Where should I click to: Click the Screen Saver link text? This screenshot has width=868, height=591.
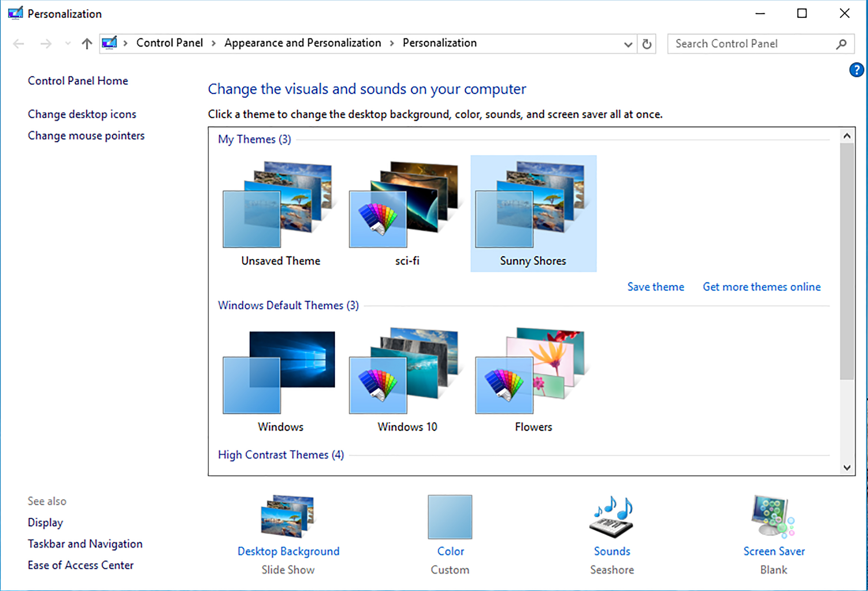[774, 551]
